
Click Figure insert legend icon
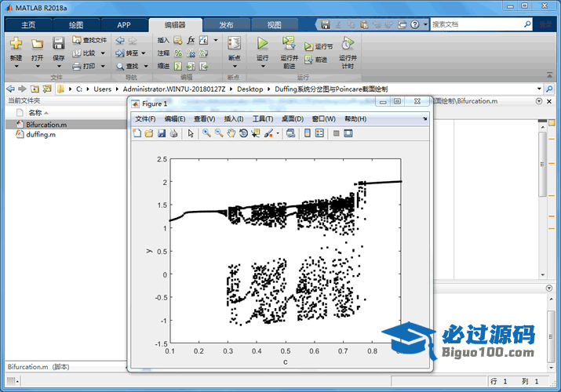tap(319, 133)
